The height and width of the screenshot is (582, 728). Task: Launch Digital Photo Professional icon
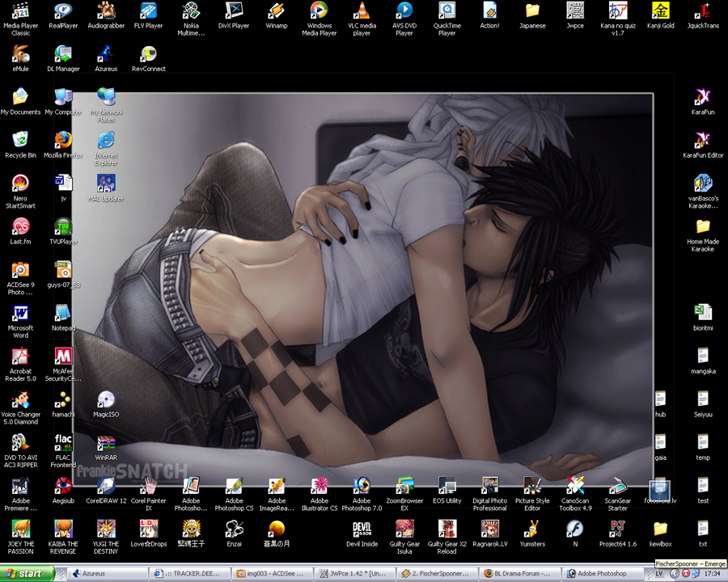pyautogui.click(x=490, y=494)
